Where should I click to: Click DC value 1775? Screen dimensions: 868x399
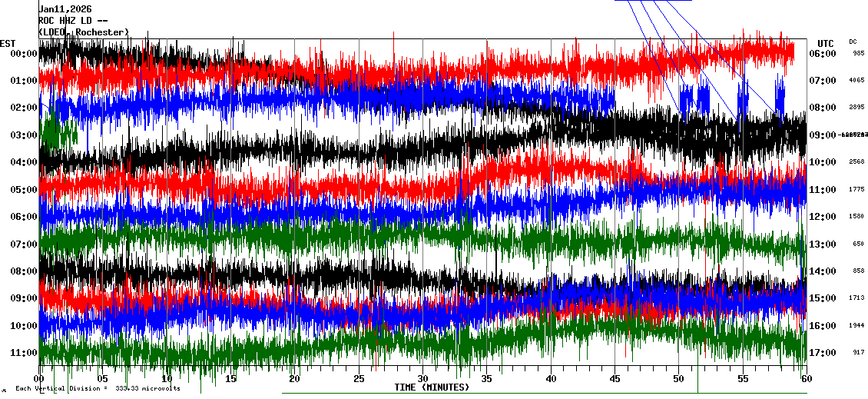pyautogui.click(x=857, y=190)
